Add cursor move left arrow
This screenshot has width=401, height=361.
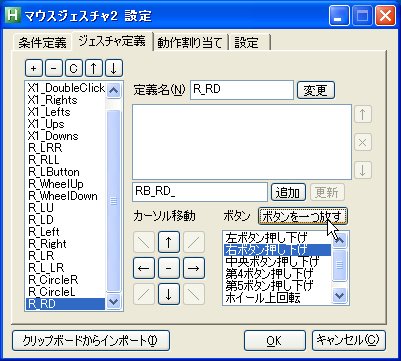pyautogui.click(x=144, y=268)
